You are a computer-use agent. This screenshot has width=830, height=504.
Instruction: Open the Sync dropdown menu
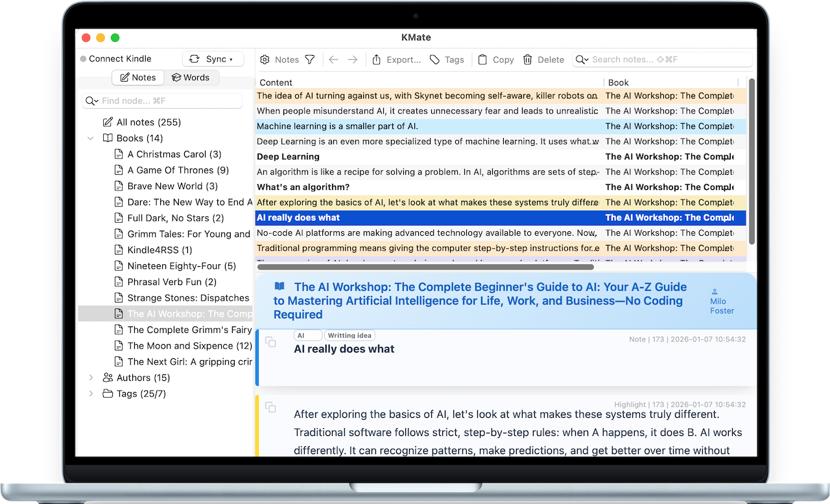click(x=212, y=59)
